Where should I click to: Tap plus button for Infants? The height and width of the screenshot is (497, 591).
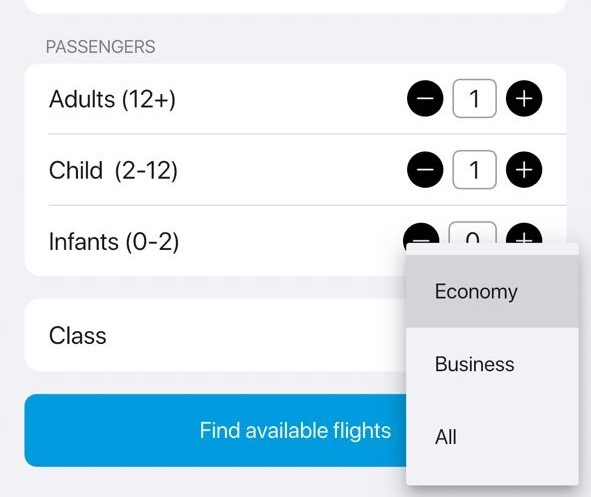point(524,234)
